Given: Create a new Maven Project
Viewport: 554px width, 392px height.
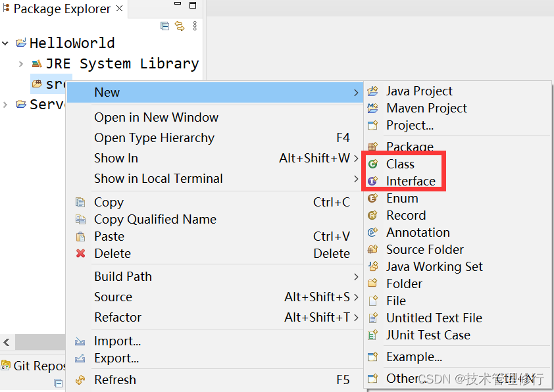Looking at the screenshot, I should (457, 108).
